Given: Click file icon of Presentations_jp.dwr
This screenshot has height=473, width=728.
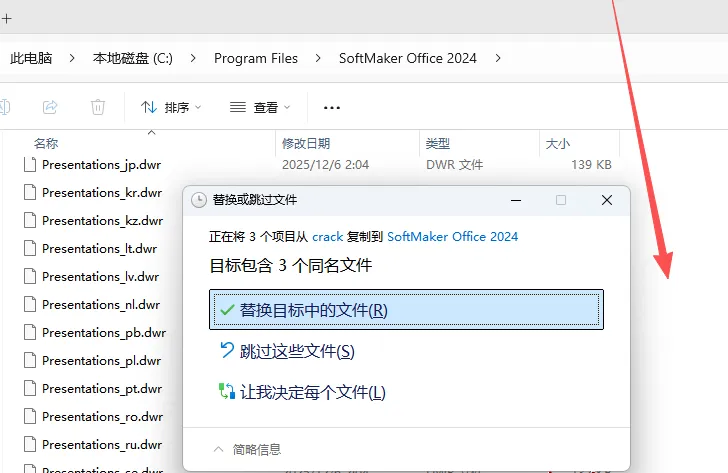Looking at the screenshot, I should pos(30,165).
